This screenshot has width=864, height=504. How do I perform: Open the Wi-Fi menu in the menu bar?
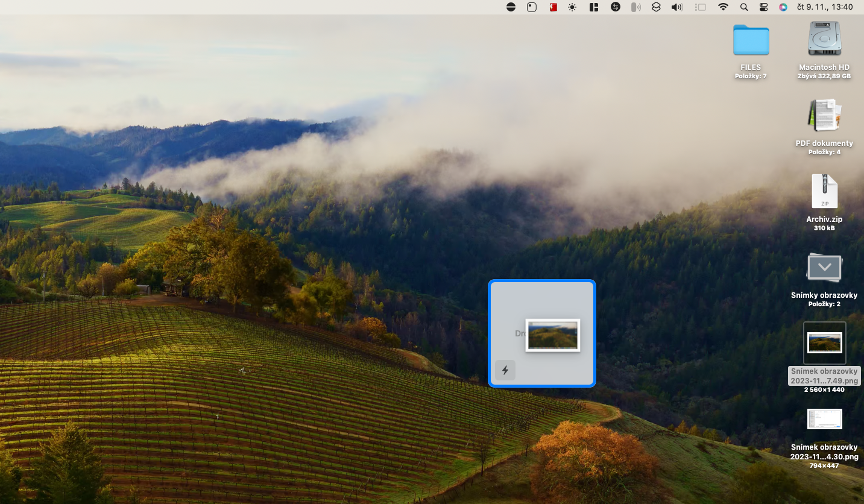[723, 7]
